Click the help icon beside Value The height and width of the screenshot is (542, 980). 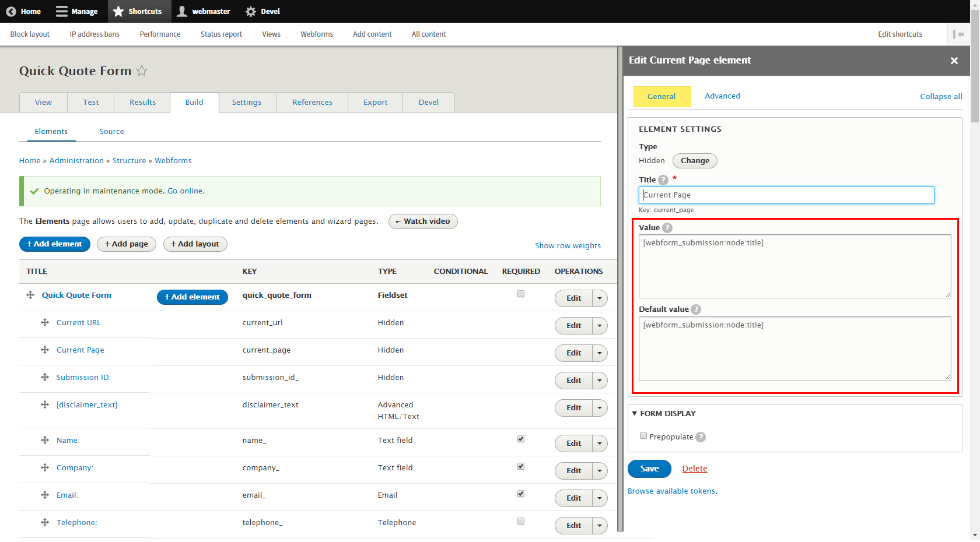667,228
